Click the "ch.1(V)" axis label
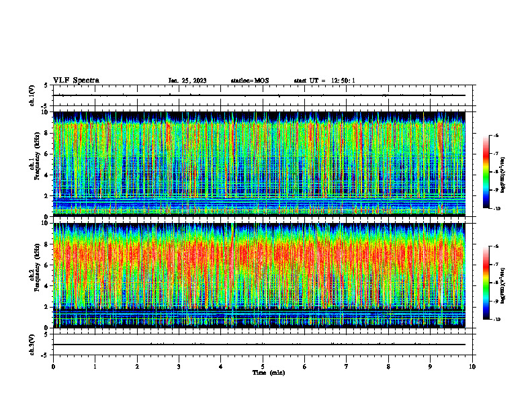532x411 pixels. 32,95
